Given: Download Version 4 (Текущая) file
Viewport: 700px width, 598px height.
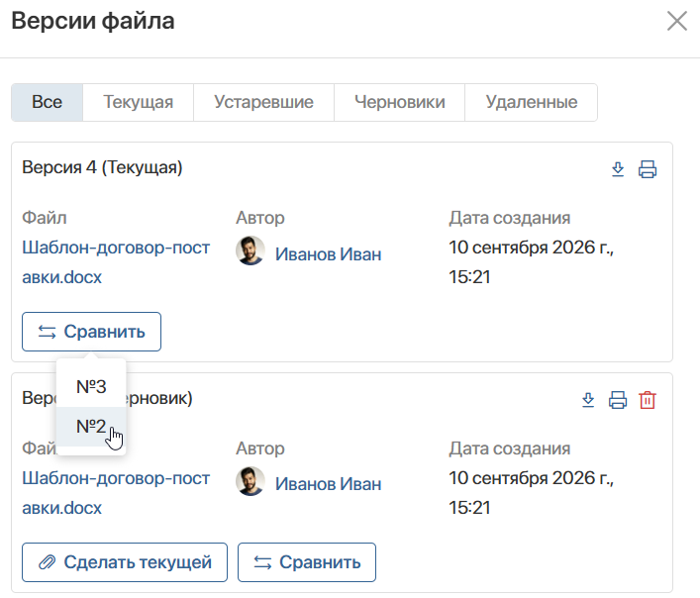Looking at the screenshot, I should point(618,169).
